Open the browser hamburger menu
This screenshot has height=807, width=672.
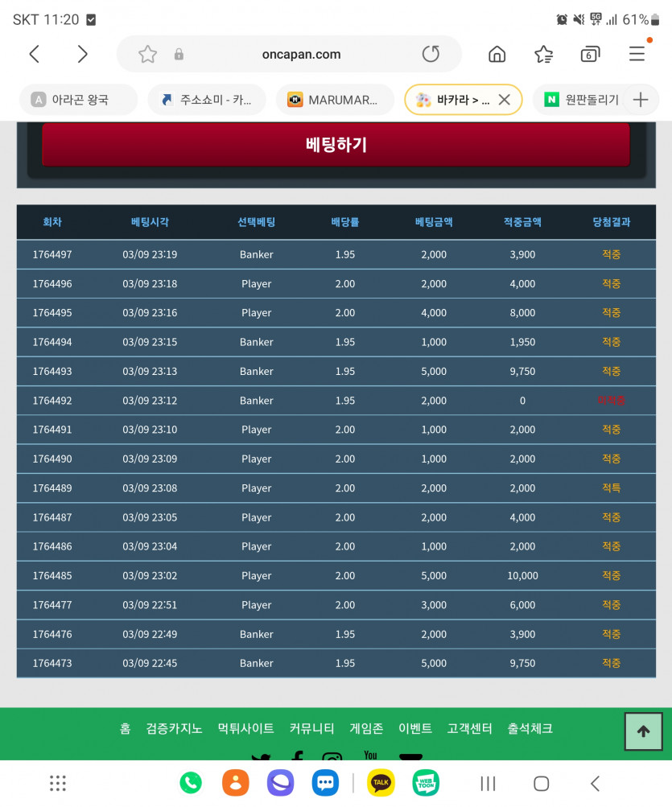coord(637,54)
